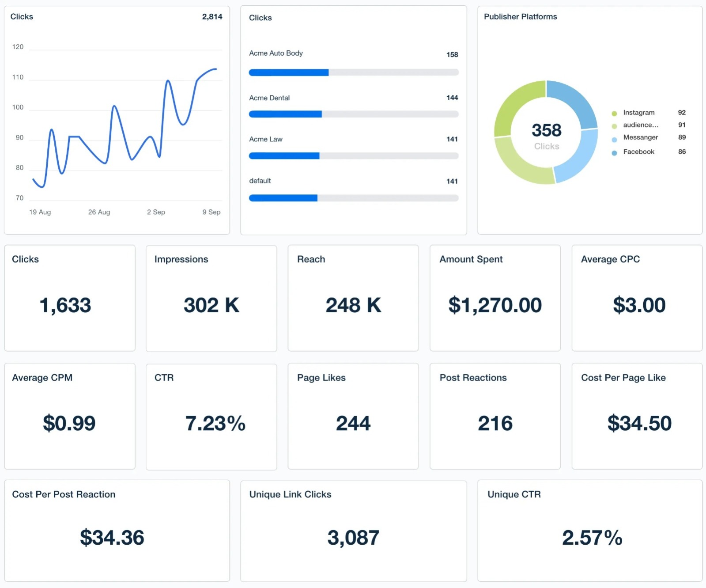The width and height of the screenshot is (706, 588).
Task: Click the 2 Sep label on chart axis
Action: pos(156,212)
